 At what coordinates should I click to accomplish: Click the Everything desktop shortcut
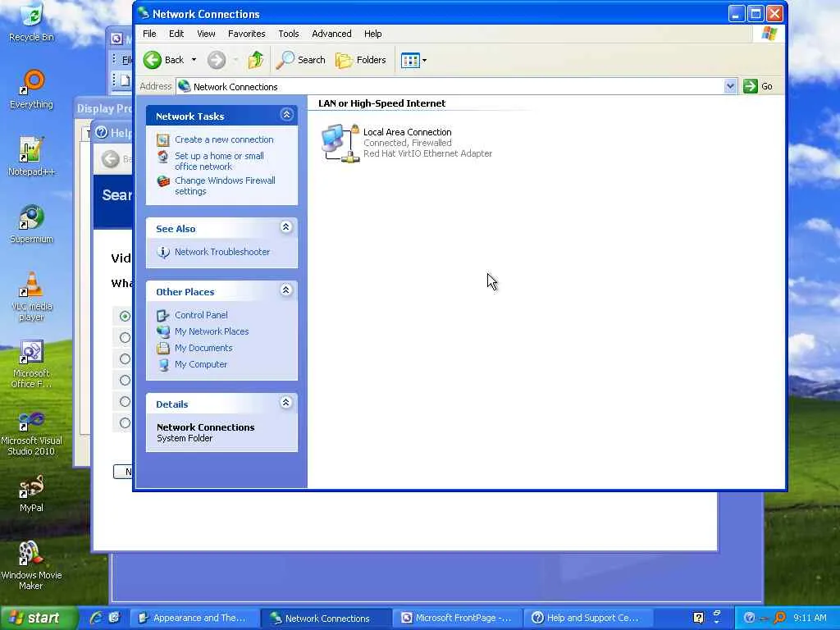click(x=32, y=90)
